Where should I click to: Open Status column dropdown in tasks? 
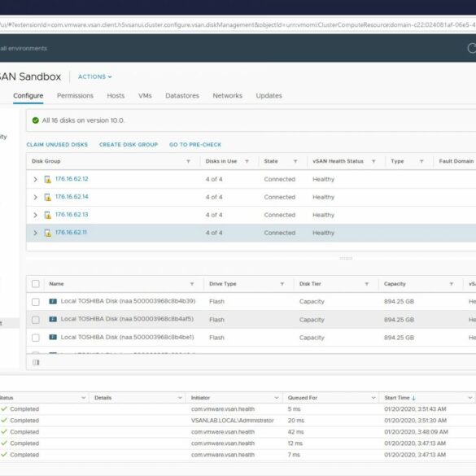tap(84, 398)
